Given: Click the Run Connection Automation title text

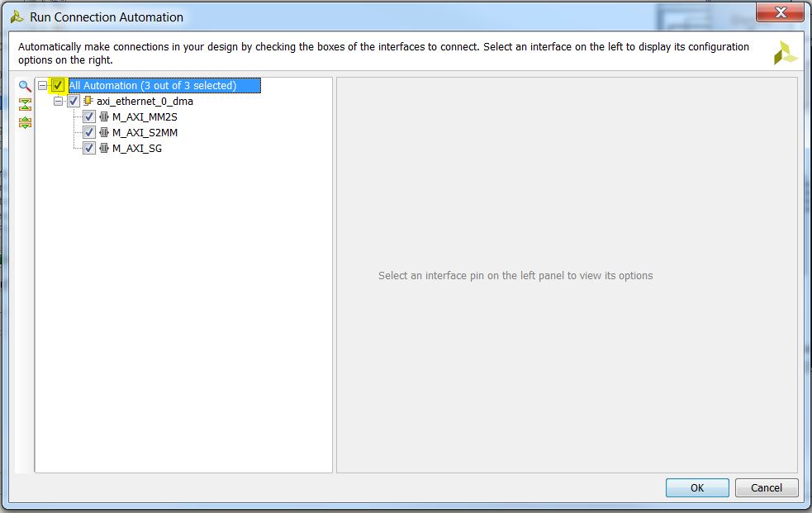Looking at the screenshot, I should (x=107, y=17).
